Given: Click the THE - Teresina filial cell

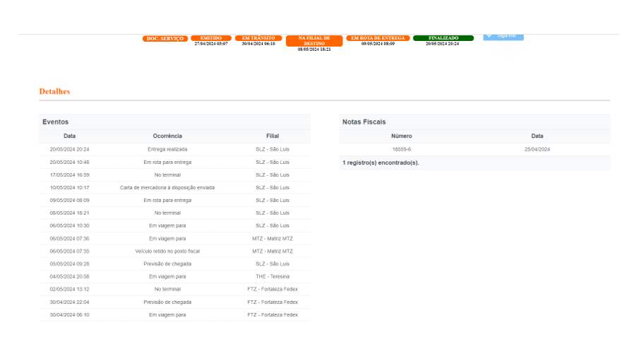Looking at the screenshot, I should coord(273,276).
